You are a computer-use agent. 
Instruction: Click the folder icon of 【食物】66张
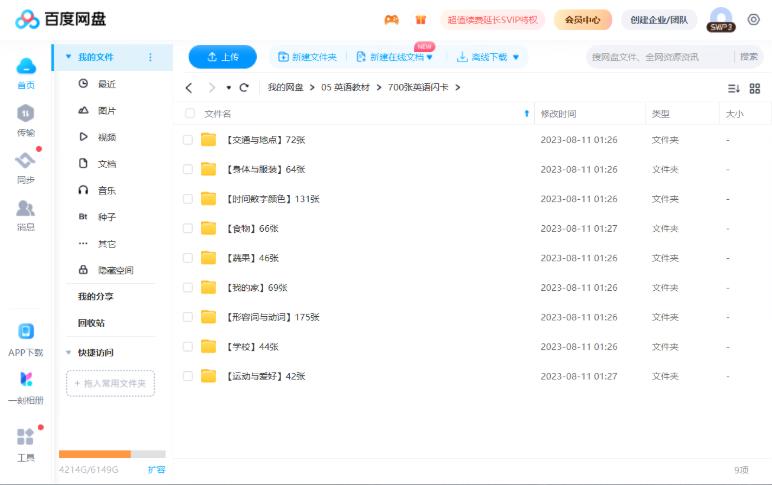[208, 228]
